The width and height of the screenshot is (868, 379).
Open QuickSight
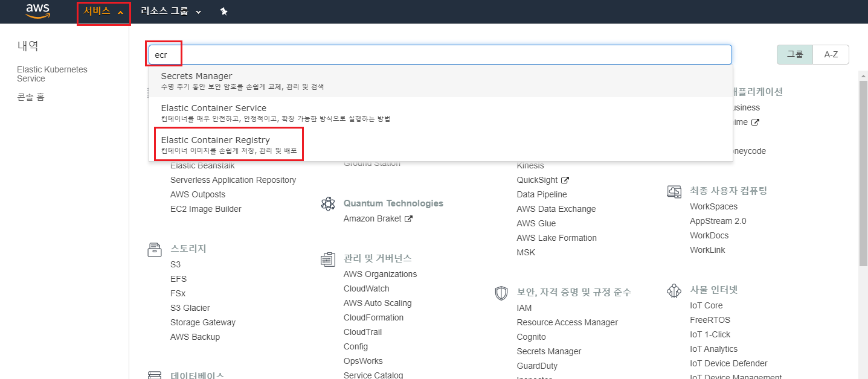[538, 180]
